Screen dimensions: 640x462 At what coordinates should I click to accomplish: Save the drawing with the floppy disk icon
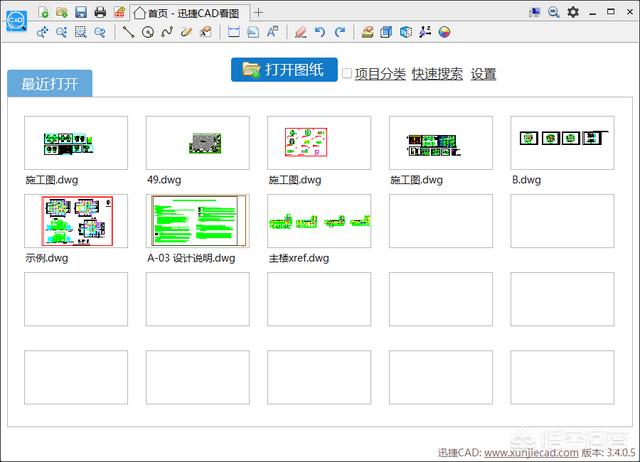[x=81, y=12]
